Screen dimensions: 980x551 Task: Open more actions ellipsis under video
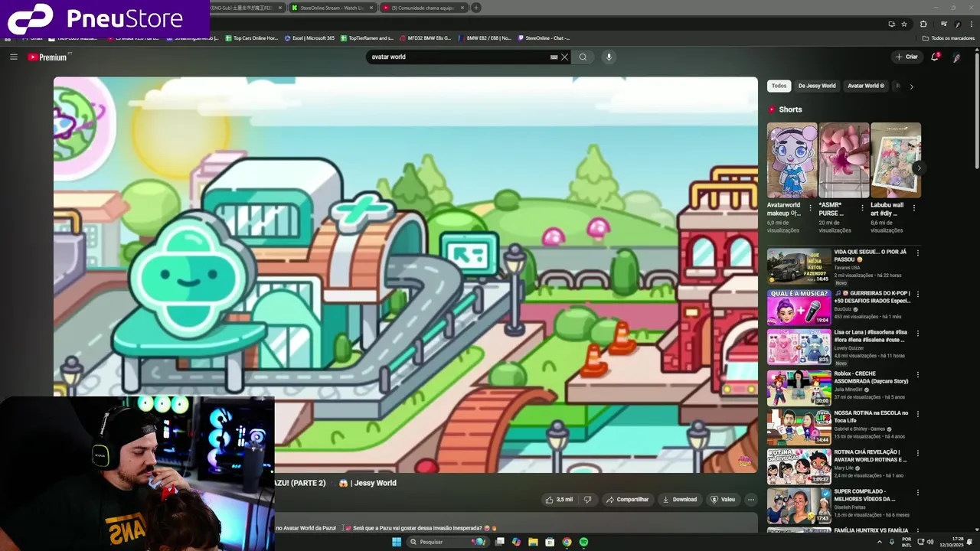[x=751, y=500]
